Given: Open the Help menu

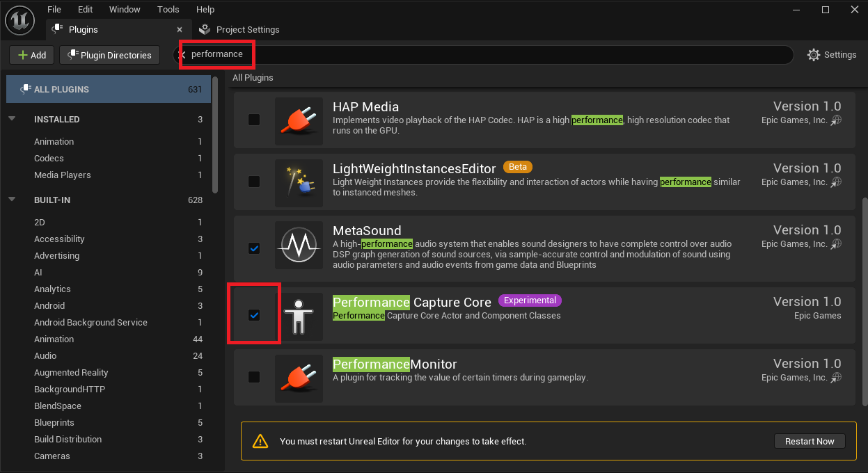Looking at the screenshot, I should [x=205, y=9].
